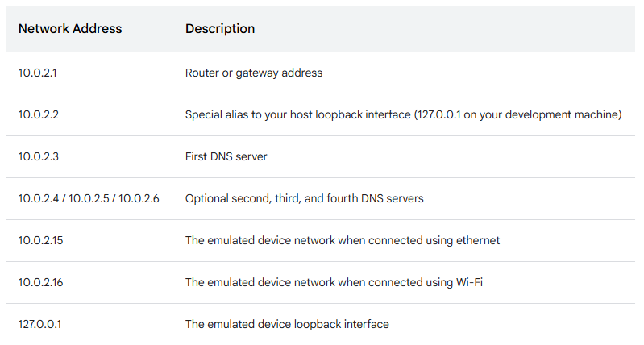Click the 10.0.2.6 address text

tap(139, 198)
